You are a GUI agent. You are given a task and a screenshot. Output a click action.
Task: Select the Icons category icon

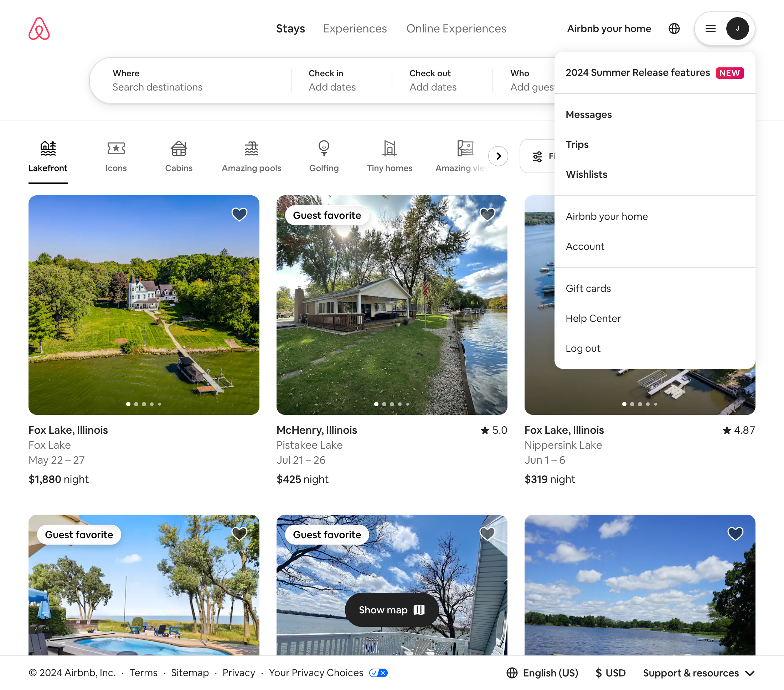pos(116,148)
